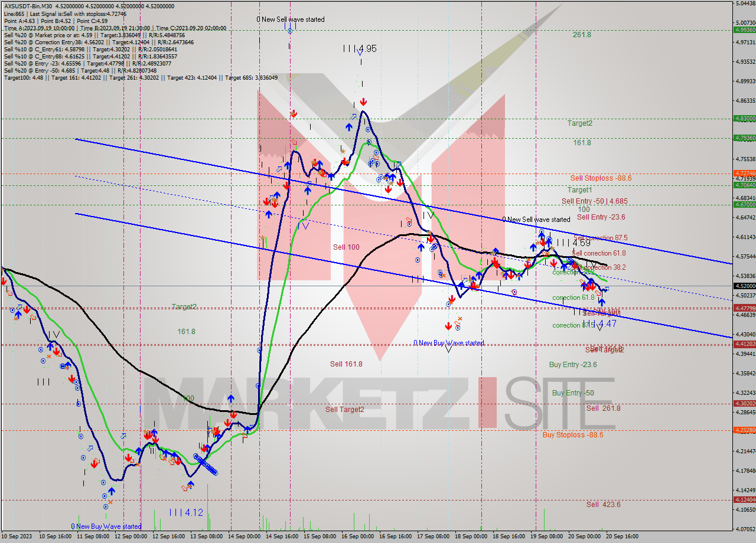
Task: Click the green 'correction 61.8' label
Action: (x=573, y=297)
